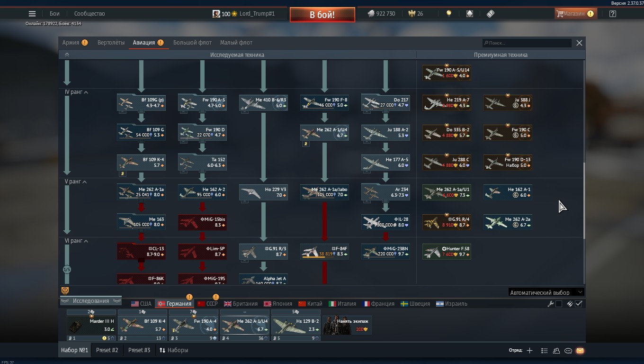
Task: Select the Me 163 vehicle card
Action: (141, 222)
